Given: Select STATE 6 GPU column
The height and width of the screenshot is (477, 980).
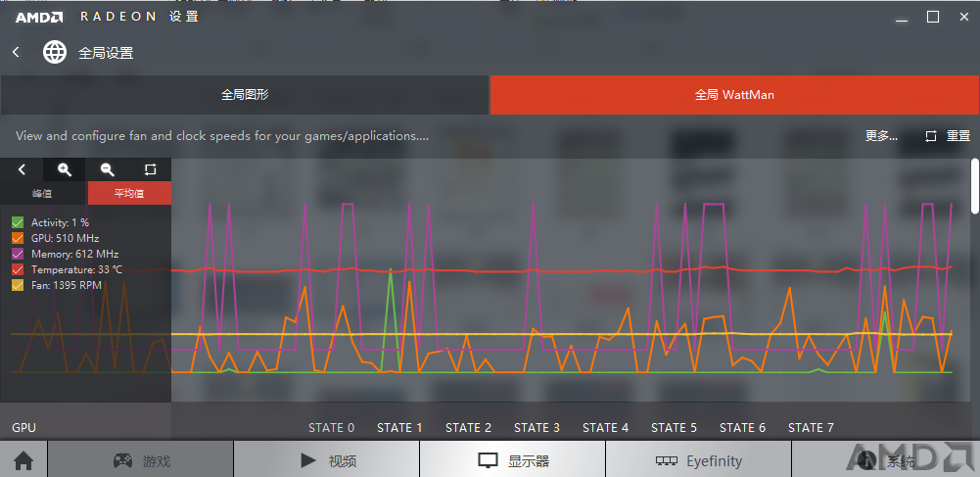Looking at the screenshot, I should click(x=742, y=428).
